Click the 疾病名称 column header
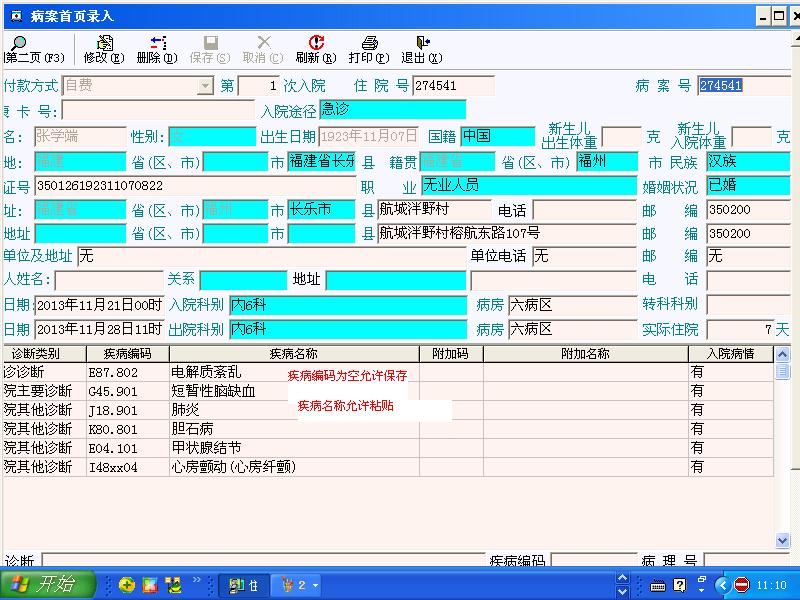The height and width of the screenshot is (600, 800). (x=294, y=354)
